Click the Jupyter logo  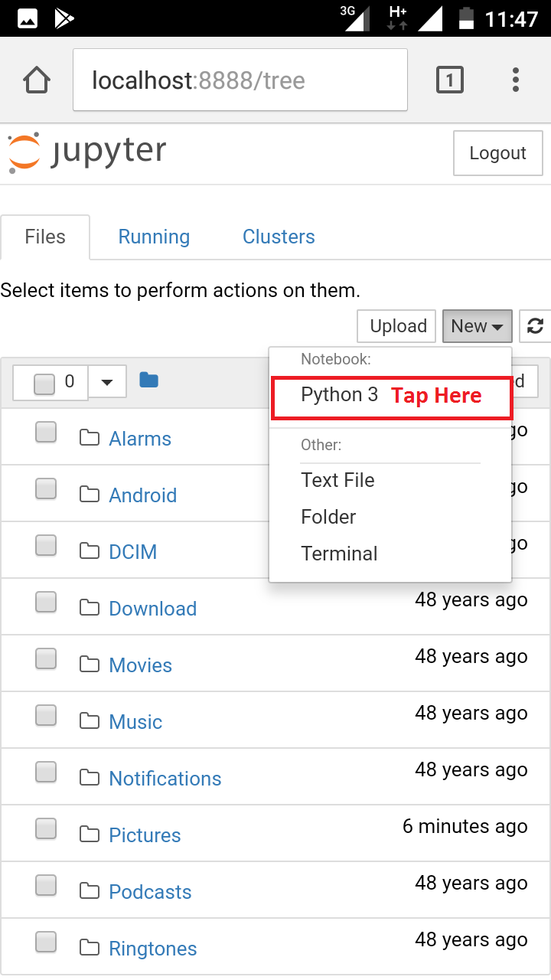(86, 152)
